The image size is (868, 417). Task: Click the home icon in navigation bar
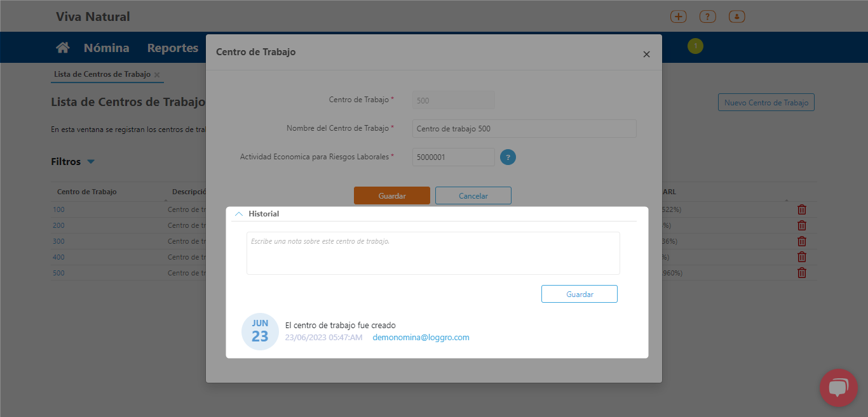point(62,48)
